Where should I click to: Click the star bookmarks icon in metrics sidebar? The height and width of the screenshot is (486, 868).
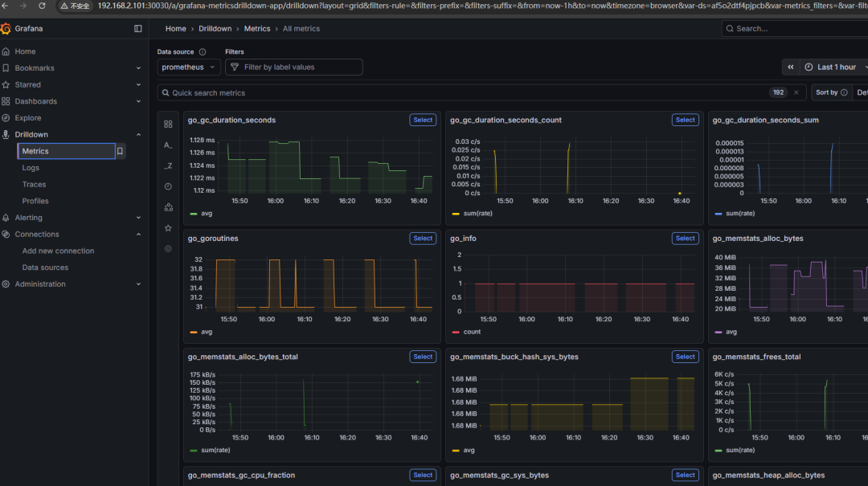click(x=168, y=228)
